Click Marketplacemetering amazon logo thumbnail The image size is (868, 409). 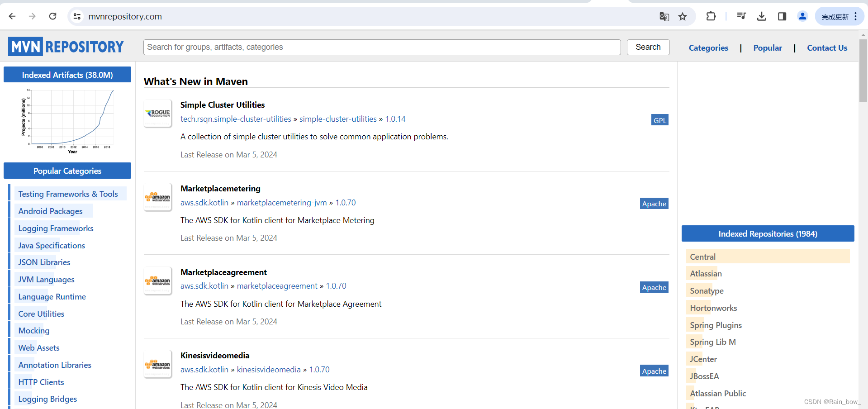(x=158, y=197)
